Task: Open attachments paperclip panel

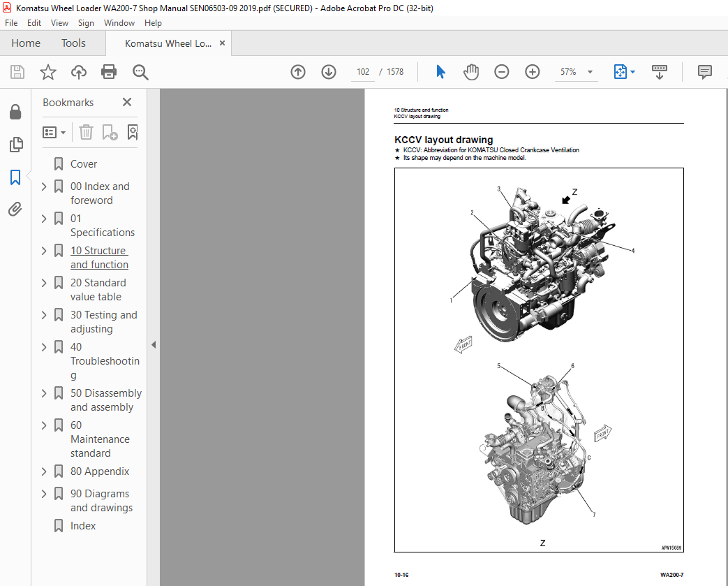Action: tap(15, 209)
